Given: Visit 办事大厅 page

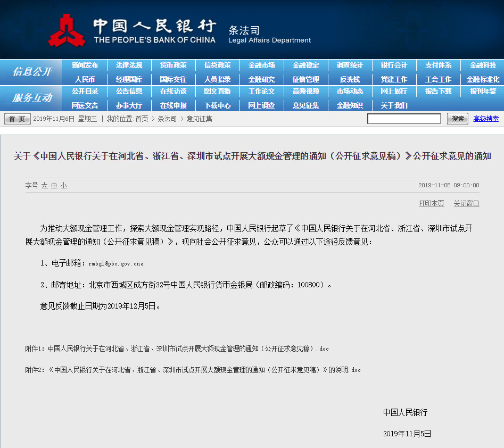Looking at the screenshot, I should pos(129,105).
